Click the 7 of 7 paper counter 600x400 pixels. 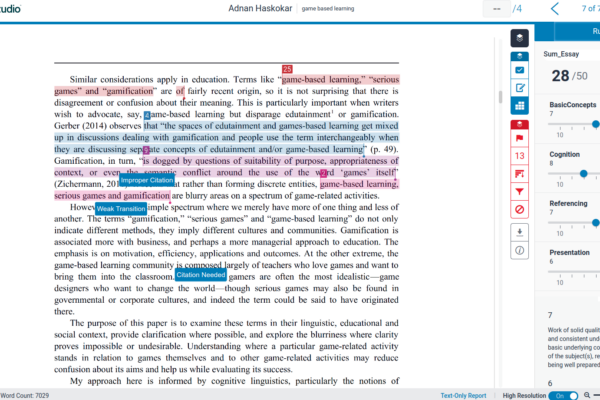[x=590, y=8]
